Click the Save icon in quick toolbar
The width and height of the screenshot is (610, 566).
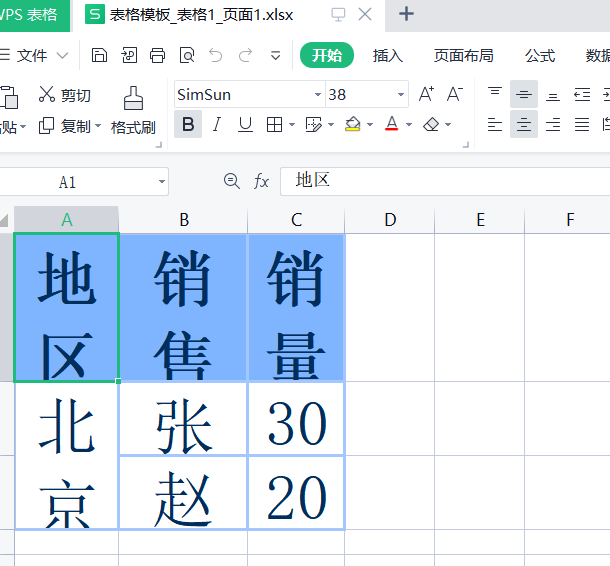point(98,55)
